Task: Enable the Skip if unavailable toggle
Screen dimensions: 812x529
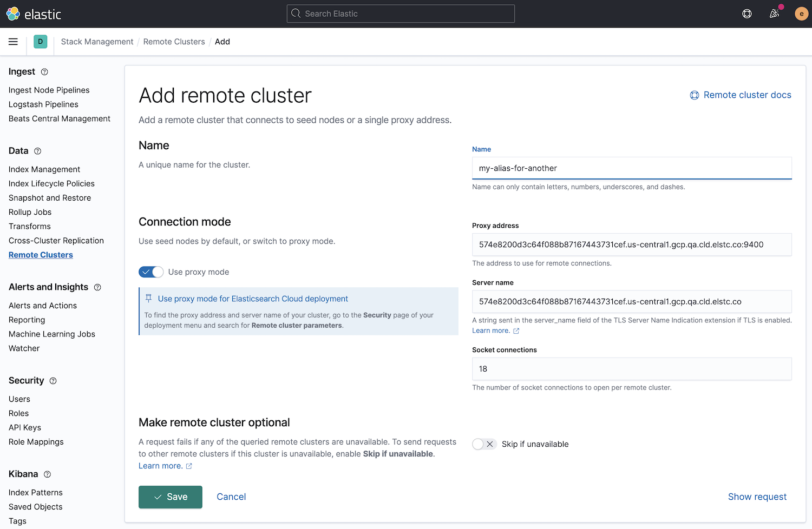Action: click(484, 444)
